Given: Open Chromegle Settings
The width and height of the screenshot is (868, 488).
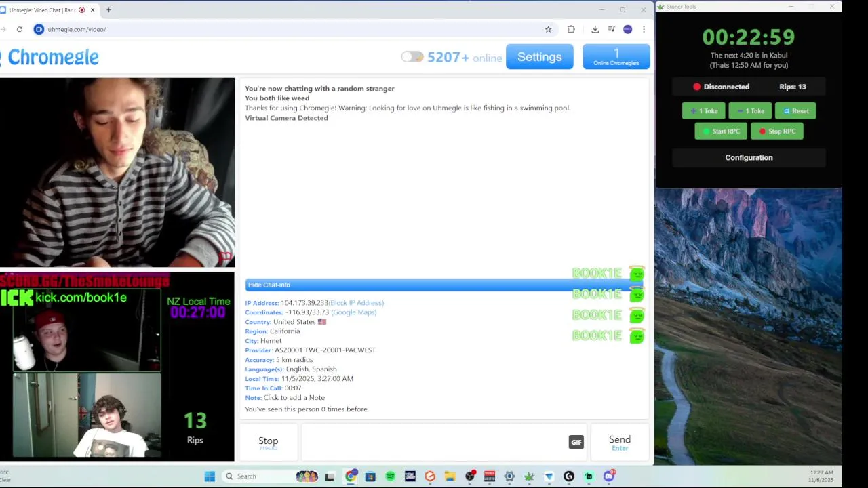Looking at the screenshot, I should [x=540, y=57].
